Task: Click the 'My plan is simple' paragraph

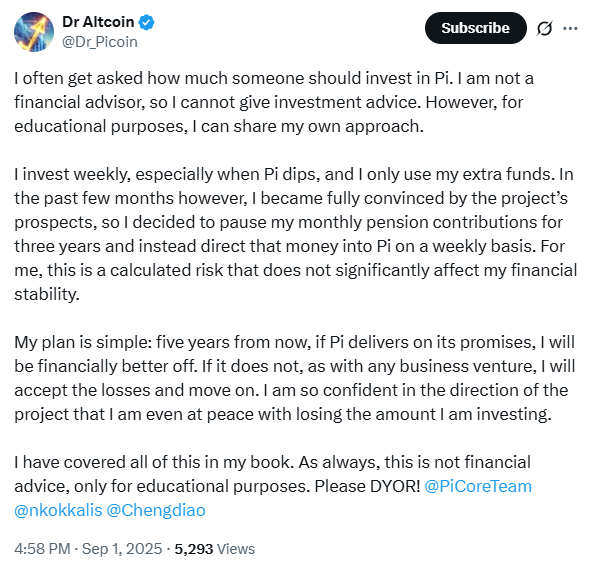Action: pos(295,378)
